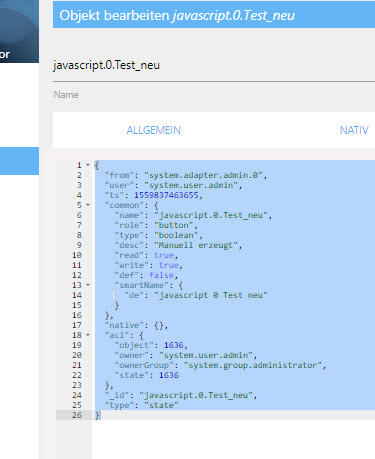Click line number 17 in the gutter
Viewport: 375px width, 459px height.
[x=77, y=325]
